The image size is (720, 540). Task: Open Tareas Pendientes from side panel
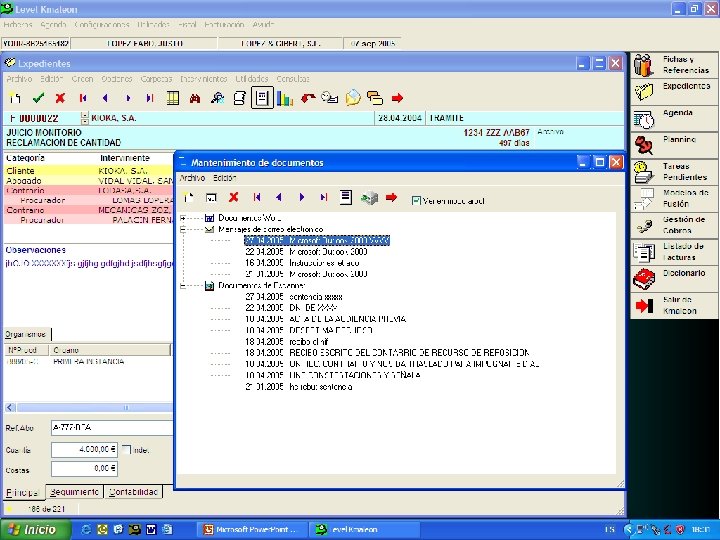click(x=674, y=172)
